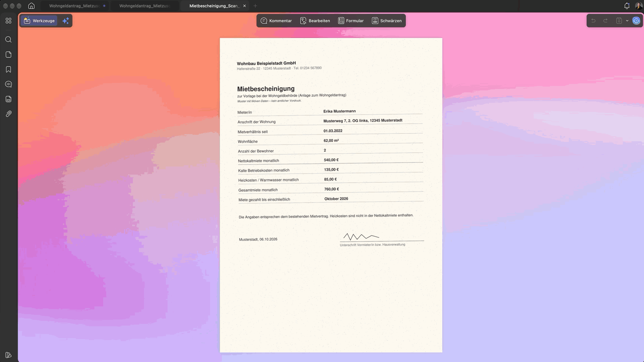Screen dimensions: 644x362
Task: Open the bookmarks panel icon
Action: (x=8, y=69)
